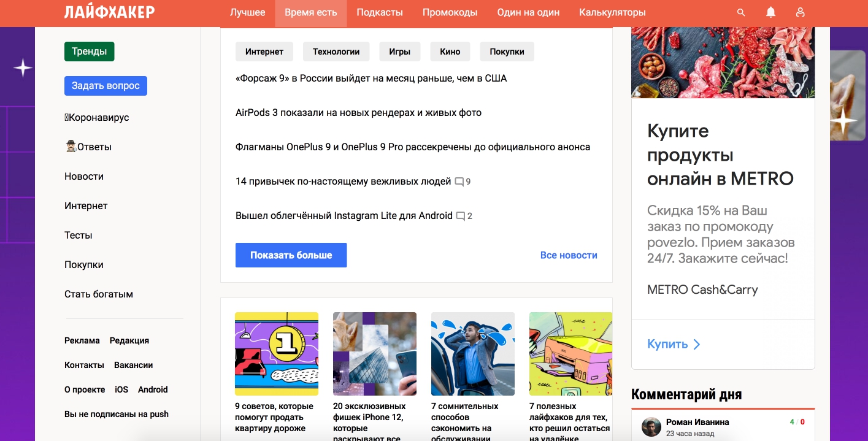
Task: Open the Все новости link
Action: [569, 255]
